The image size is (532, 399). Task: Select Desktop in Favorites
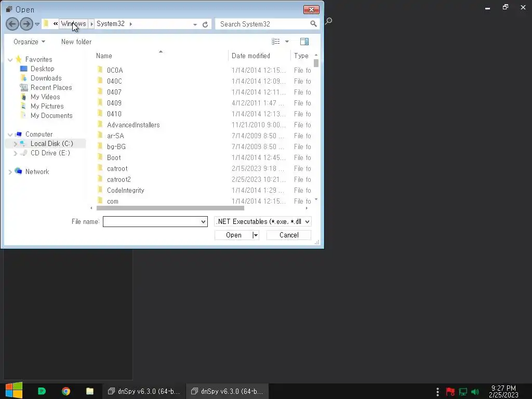click(42, 69)
